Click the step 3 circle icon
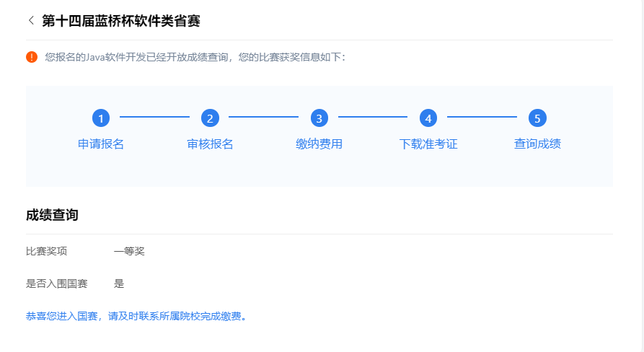The height and width of the screenshot is (352, 644). coord(319,118)
